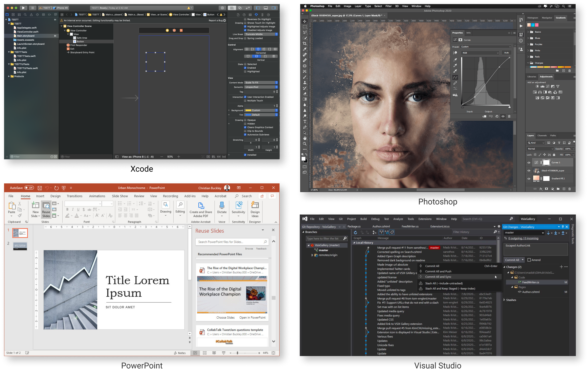Select the Type tool in Photoshop toolbar
The width and height of the screenshot is (588, 369).
(305, 121)
